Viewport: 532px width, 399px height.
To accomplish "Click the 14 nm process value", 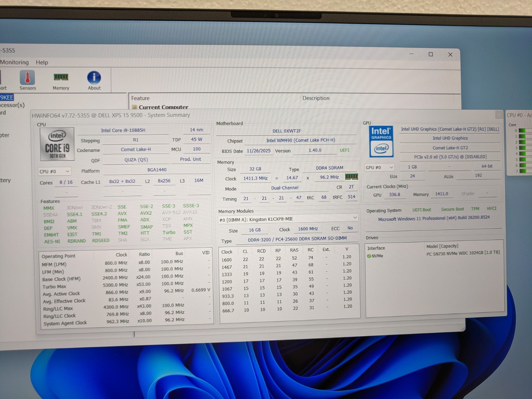I will 197,130.
